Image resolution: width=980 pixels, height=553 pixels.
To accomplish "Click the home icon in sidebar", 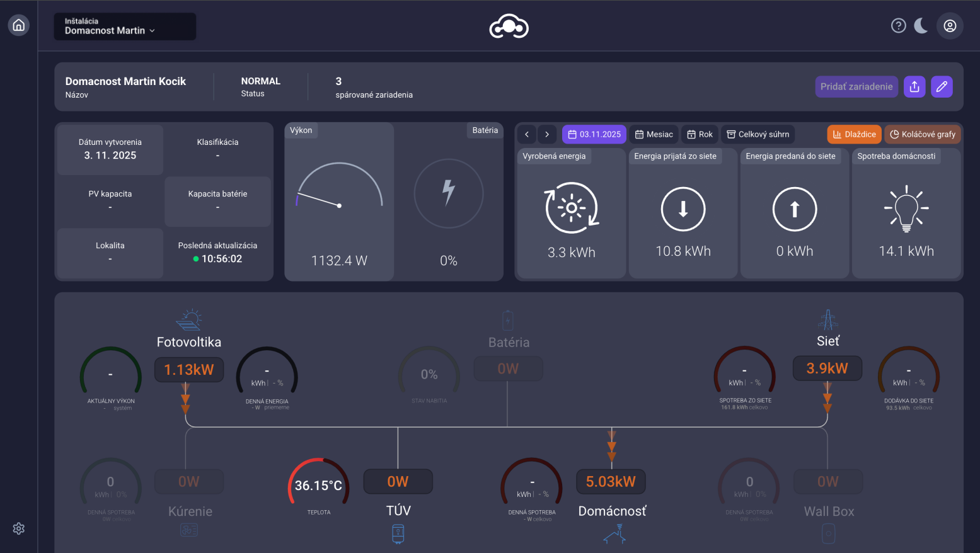I will (x=19, y=25).
